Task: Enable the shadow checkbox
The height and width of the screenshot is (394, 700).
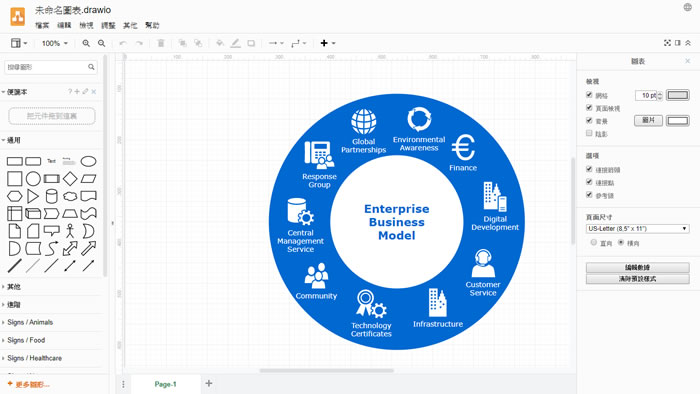Action: [589, 133]
